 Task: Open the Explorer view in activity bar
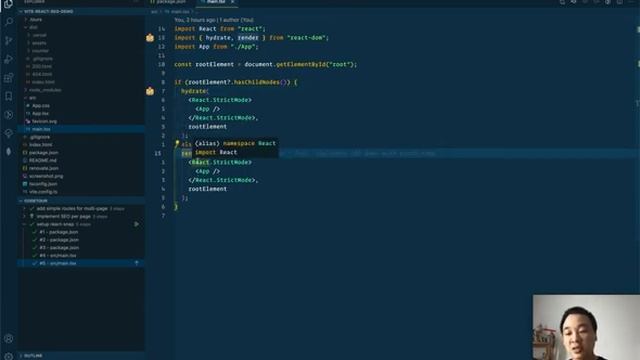[8, 4]
